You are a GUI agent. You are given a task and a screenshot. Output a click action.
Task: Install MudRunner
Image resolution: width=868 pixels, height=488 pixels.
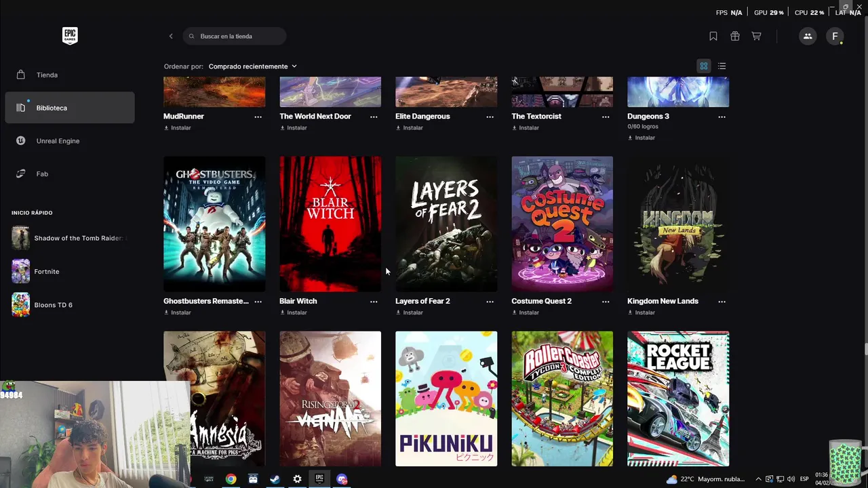point(178,127)
